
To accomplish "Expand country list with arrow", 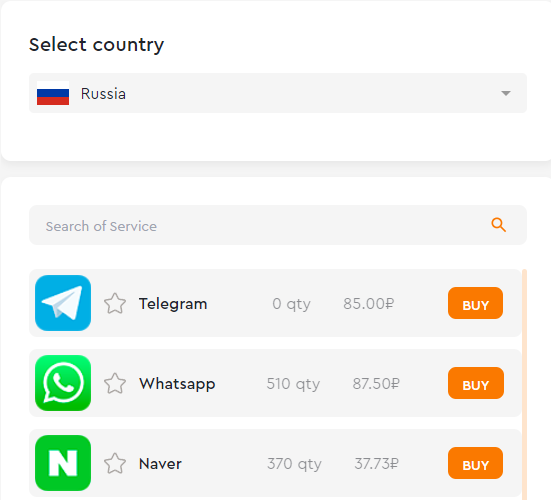I will [x=506, y=93].
